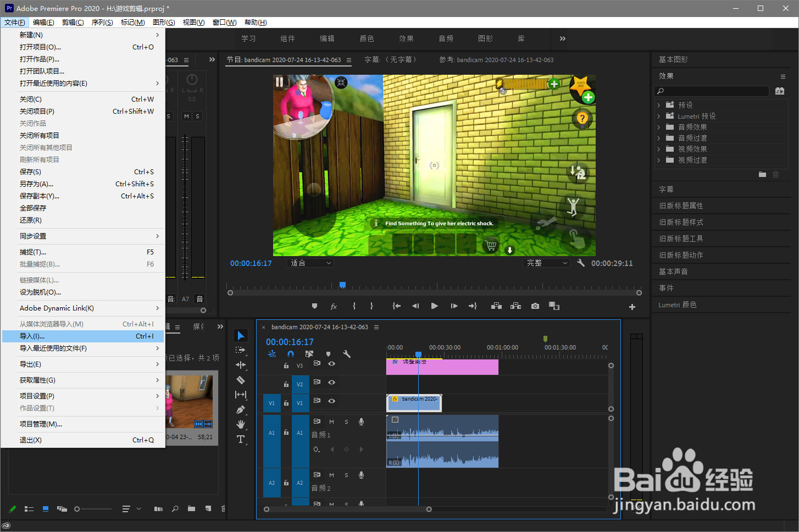
Task: Click Mark Out bracket button
Action: point(371,306)
